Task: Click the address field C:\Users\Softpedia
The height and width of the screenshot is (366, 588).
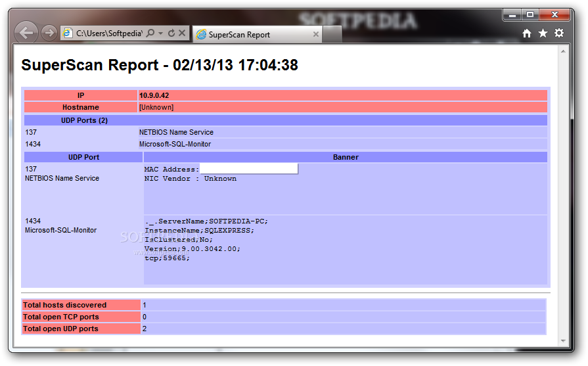Action: [109, 34]
